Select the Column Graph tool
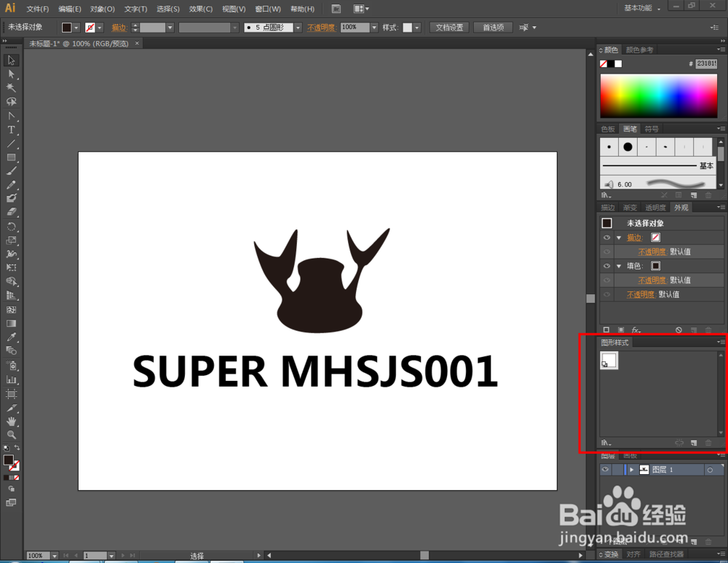 coord(11,379)
